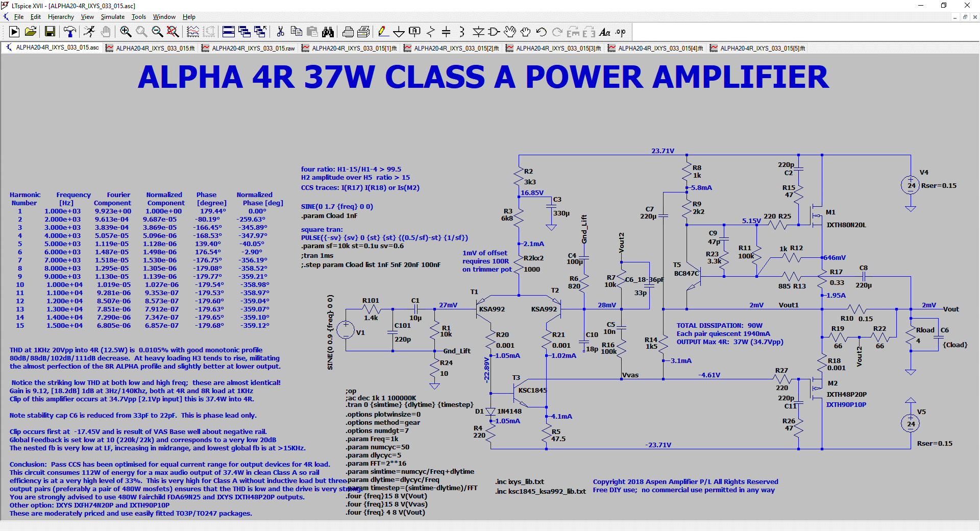Open a file with the folder icon
This screenshot has width=980, height=531.
coord(31,32)
